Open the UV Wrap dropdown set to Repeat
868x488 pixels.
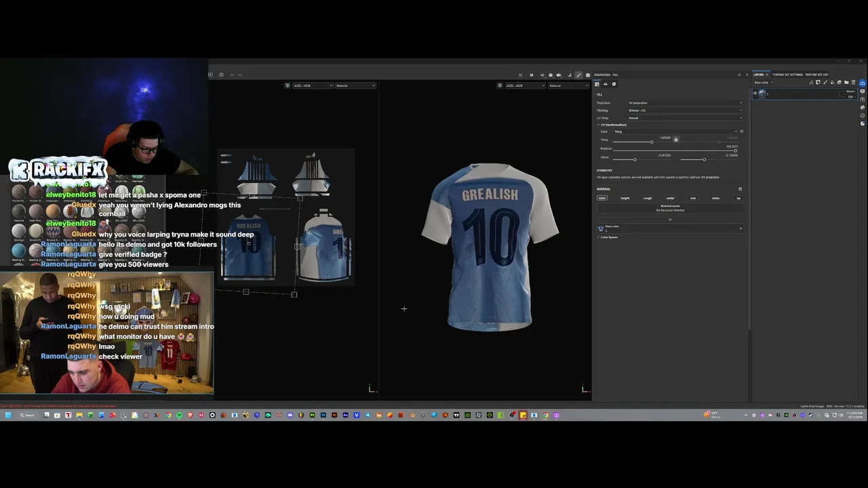click(685, 118)
